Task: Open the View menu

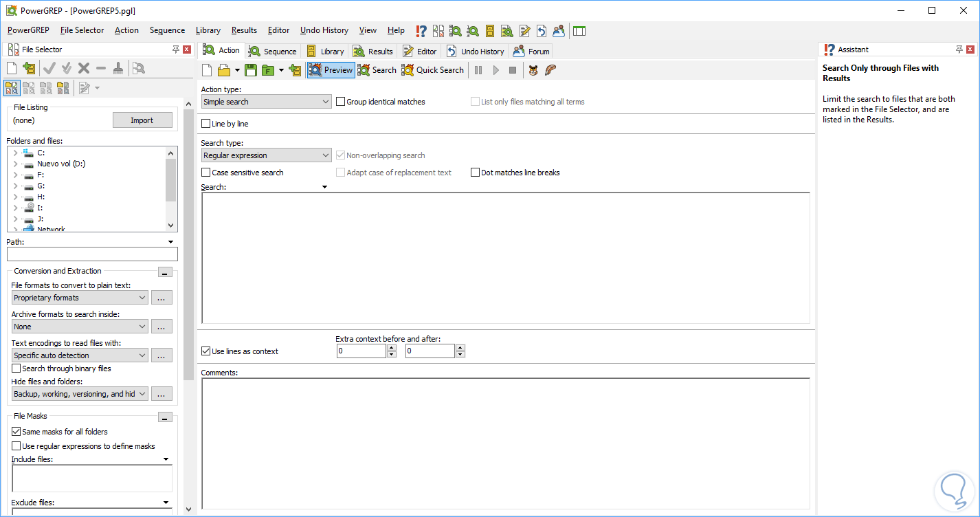Action: pyautogui.click(x=368, y=30)
